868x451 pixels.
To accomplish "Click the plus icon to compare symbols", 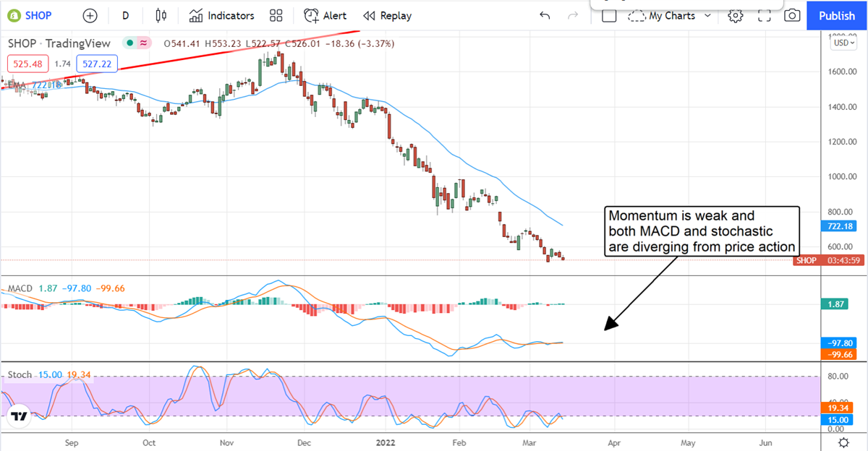I will pyautogui.click(x=90, y=15).
